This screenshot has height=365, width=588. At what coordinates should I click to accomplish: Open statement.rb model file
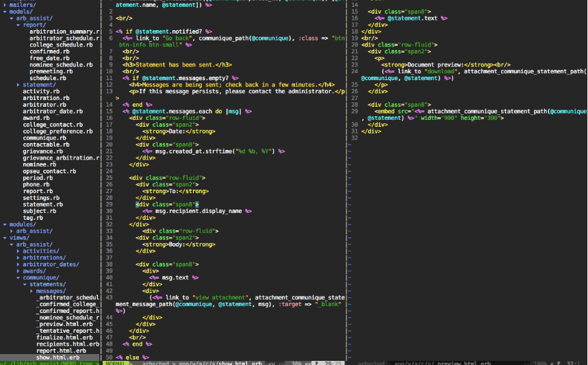(42, 205)
